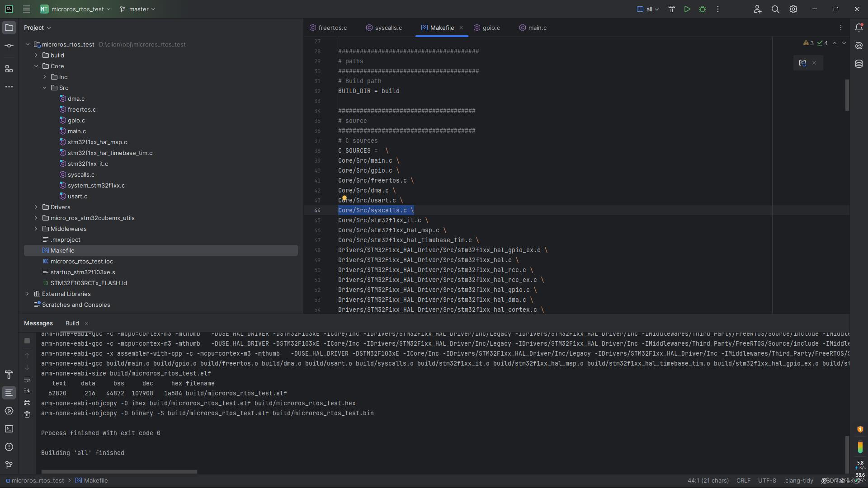
Task: Click the Build hammer icon in toolbar
Action: click(x=671, y=9)
